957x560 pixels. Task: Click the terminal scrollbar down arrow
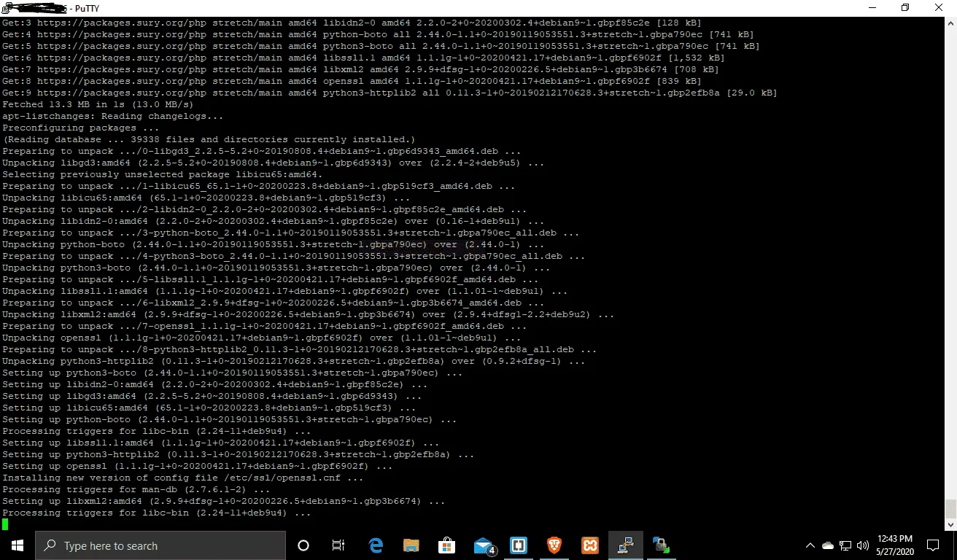click(950, 524)
